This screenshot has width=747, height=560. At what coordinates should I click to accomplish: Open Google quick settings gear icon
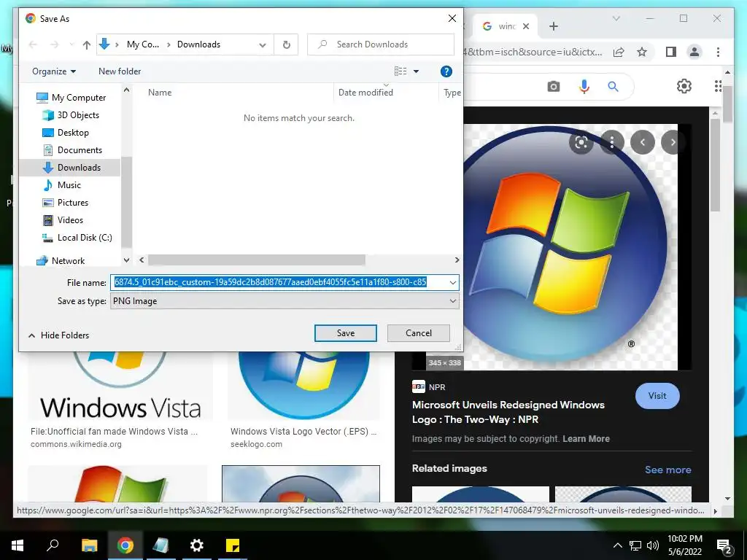coord(684,86)
